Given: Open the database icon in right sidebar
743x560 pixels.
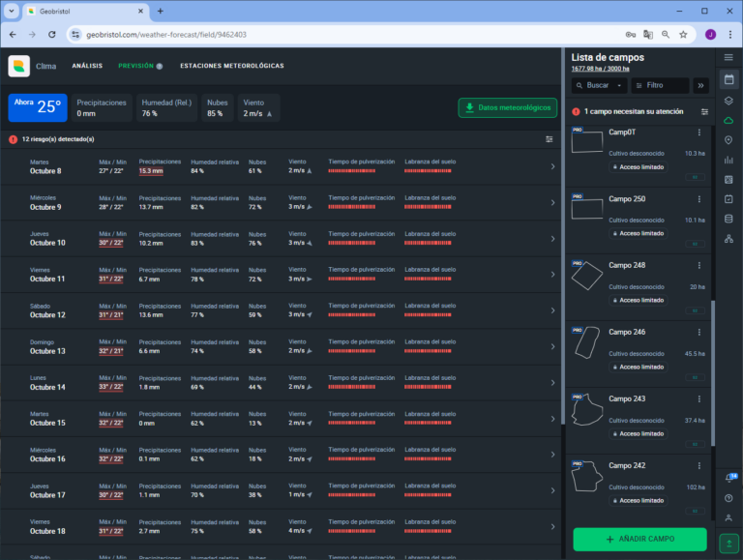Looking at the screenshot, I should [728, 219].
